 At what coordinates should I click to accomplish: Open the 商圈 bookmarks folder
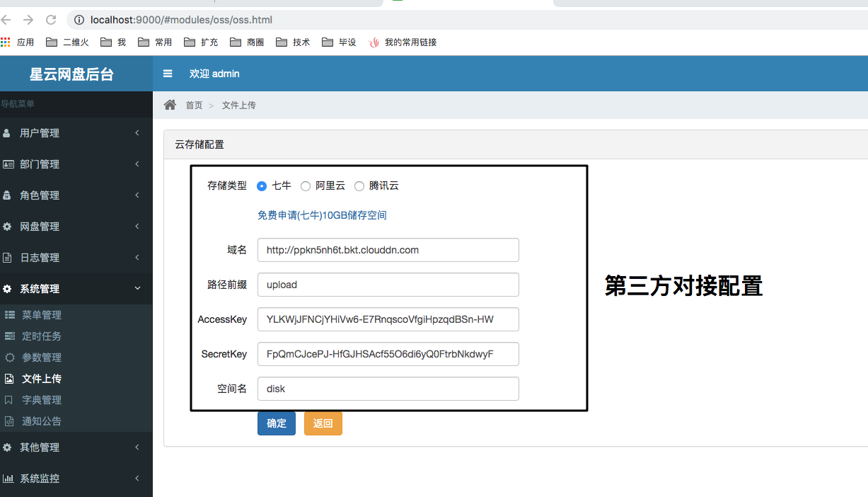tap(247, 42)
